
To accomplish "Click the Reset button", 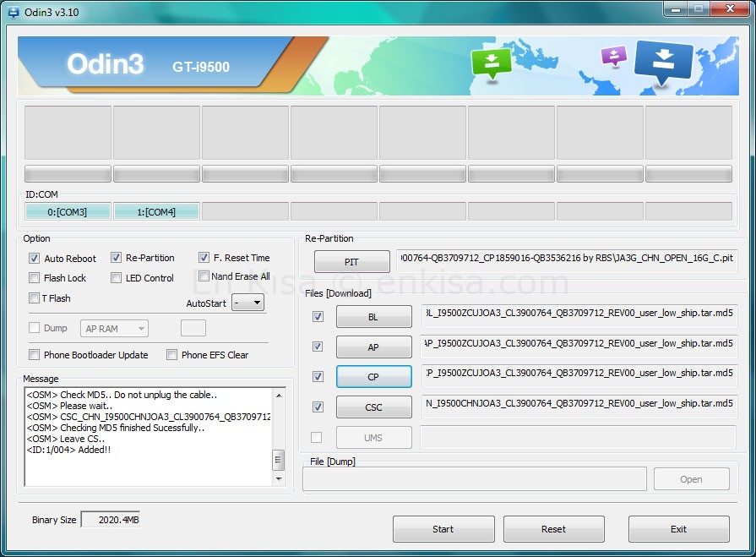I will tap(554, 529).
